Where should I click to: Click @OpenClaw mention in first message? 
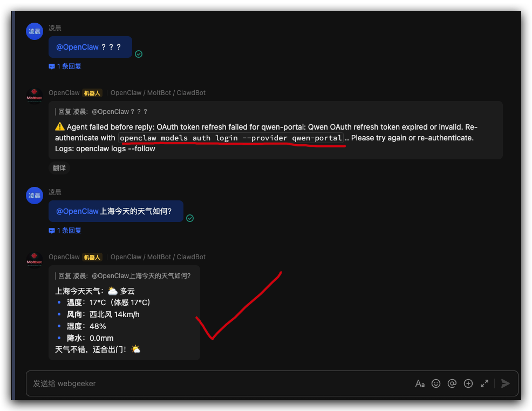click(x=77, y=47)
